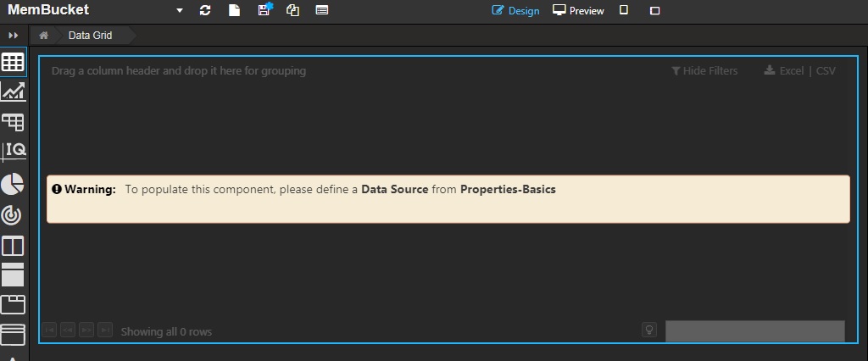
Task: Select the tabbed container icon
Action: [x=13, y=304]
